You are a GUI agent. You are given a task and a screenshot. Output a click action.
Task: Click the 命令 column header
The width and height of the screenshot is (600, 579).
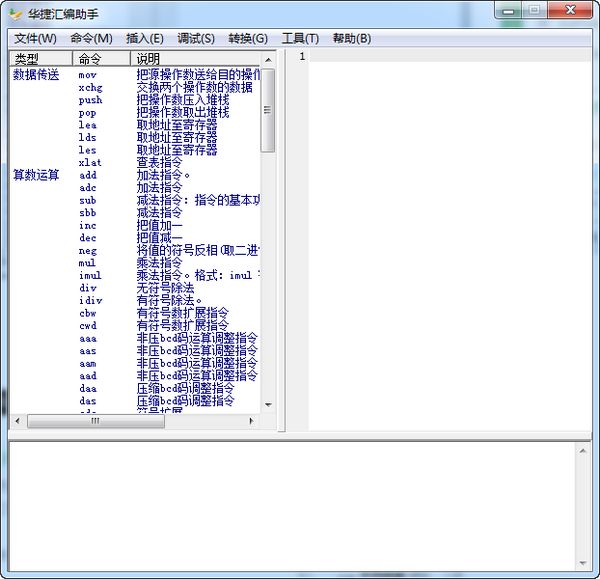pyautogui.click(x=100, y=59)
